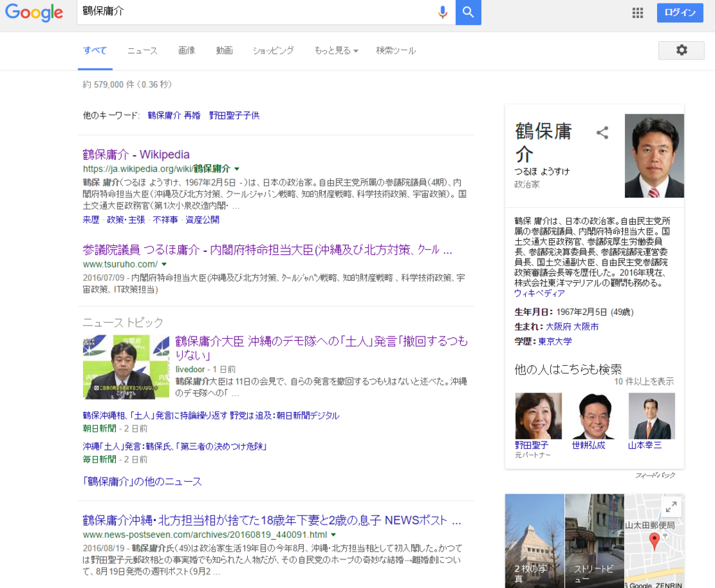Screen dimensions: 715x588
Task: Open 検索ツール options
Action: click(x=396, y=51)
